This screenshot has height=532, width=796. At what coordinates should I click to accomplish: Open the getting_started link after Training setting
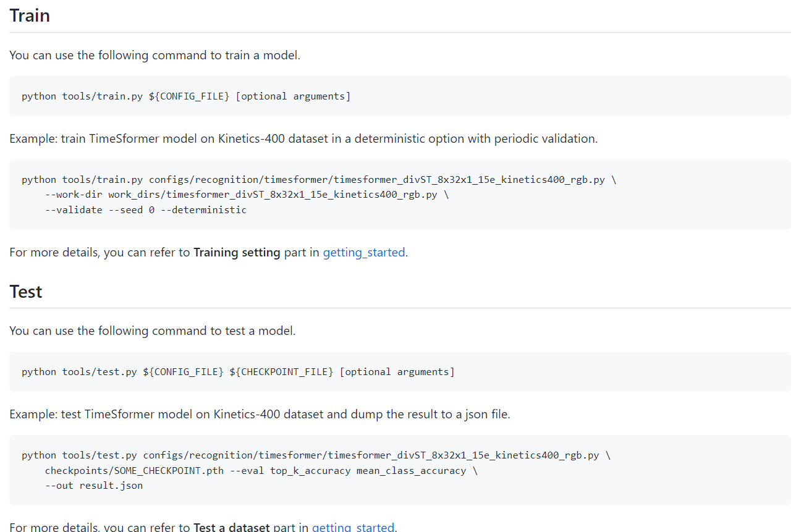364,252
